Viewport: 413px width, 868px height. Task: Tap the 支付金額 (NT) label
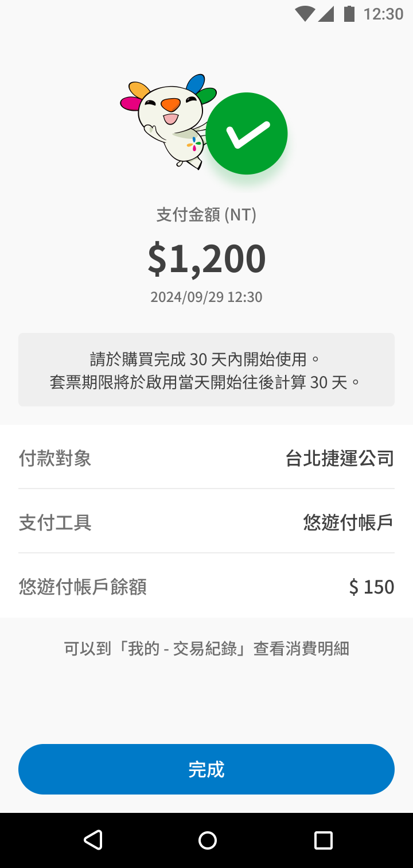click(x=206, y=215)
